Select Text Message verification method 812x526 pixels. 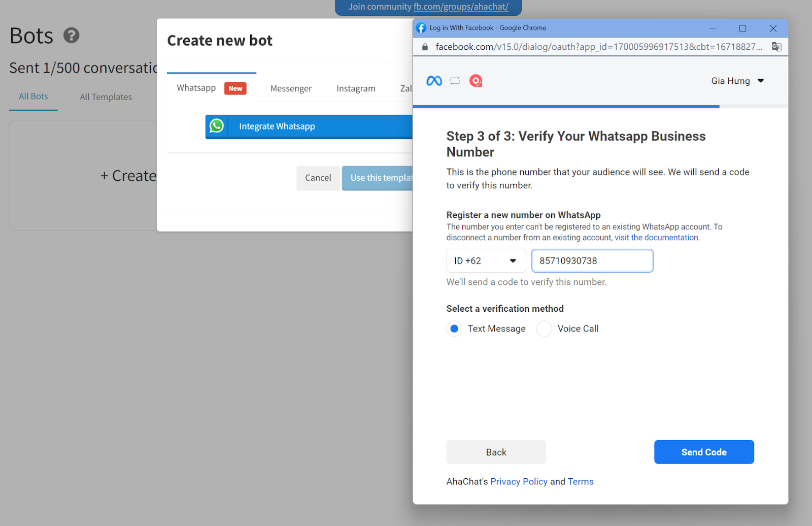click(454, 329)
